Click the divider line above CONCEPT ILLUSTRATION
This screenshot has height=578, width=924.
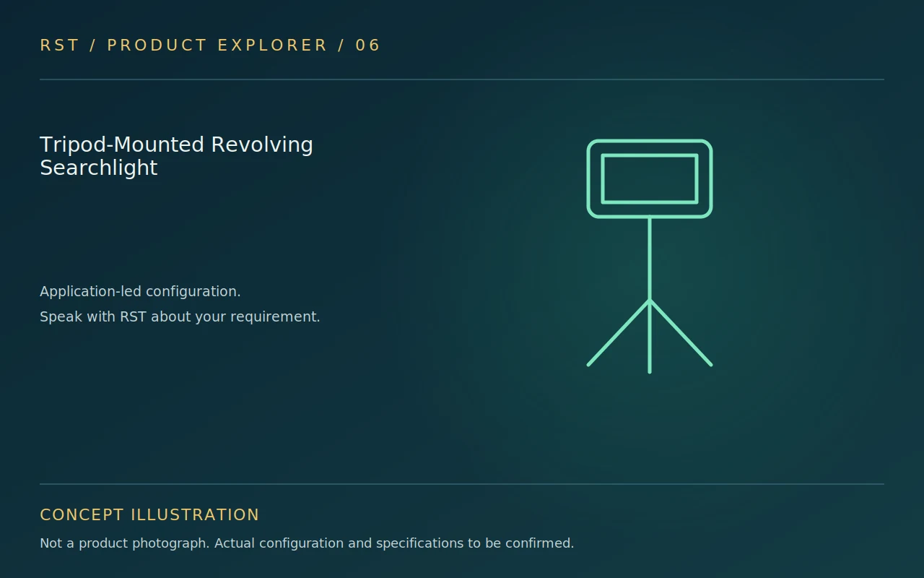pos(462,484)
